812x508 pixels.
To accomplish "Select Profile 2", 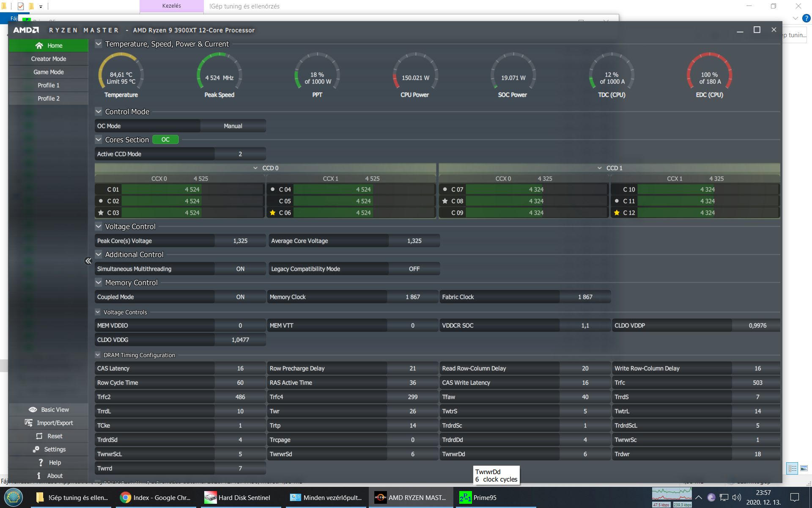I will pos(49,98).
